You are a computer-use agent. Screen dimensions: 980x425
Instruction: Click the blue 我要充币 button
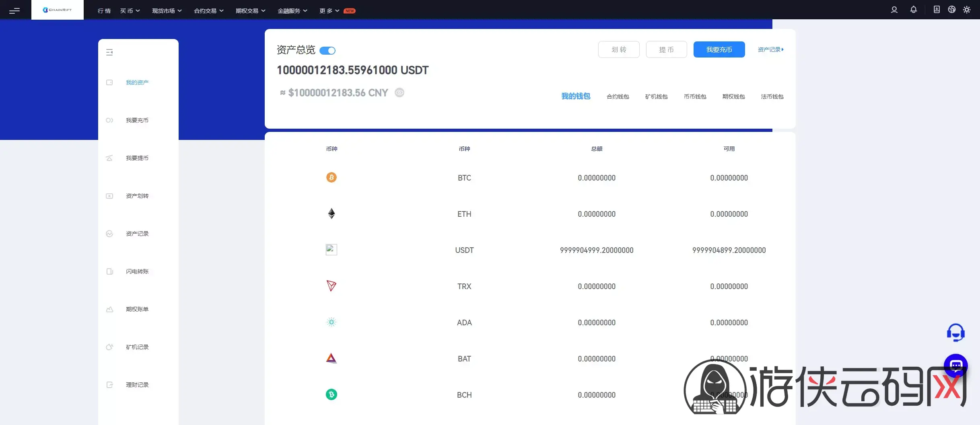[x=719, y=49]
